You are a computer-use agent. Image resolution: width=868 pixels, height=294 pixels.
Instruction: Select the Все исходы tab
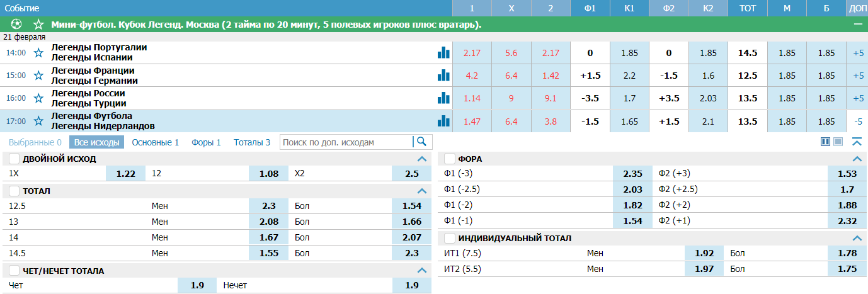click(x=96, y=142)
